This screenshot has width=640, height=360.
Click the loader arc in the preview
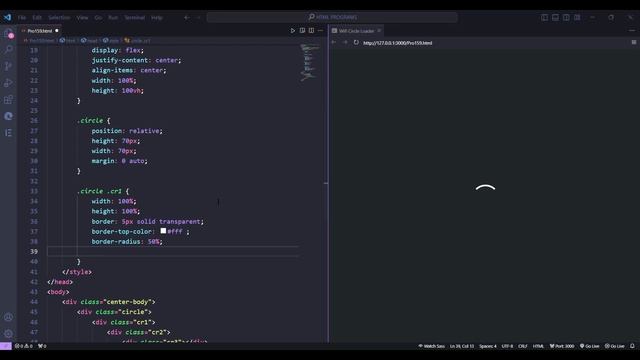click(x=485, y=188)
